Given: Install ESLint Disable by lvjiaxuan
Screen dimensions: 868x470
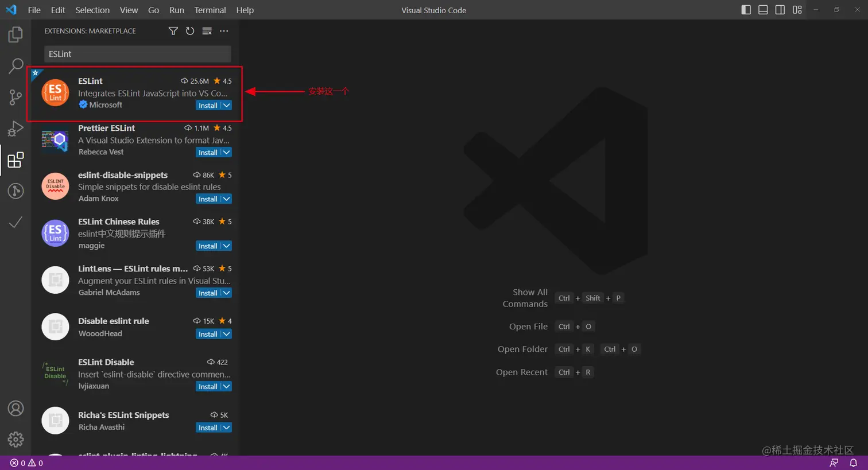Looking at the screenshot, I should pyautogui.click(x=208, y=387).
